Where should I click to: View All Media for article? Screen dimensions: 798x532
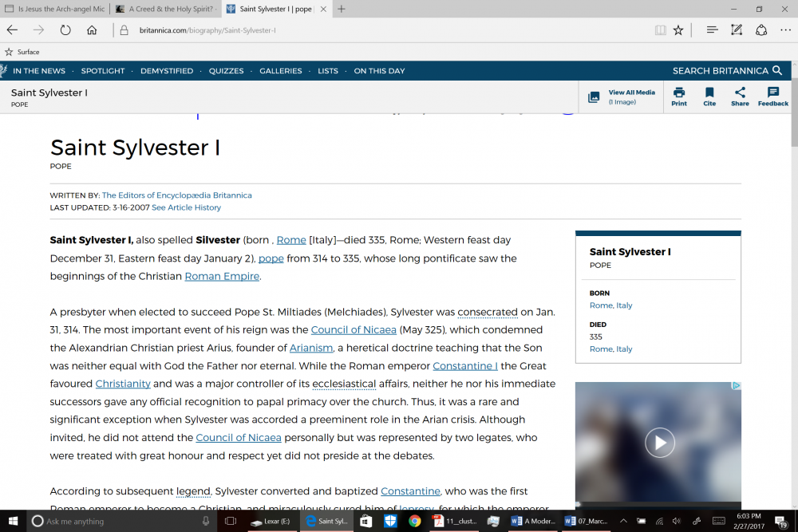click(622, 97)
